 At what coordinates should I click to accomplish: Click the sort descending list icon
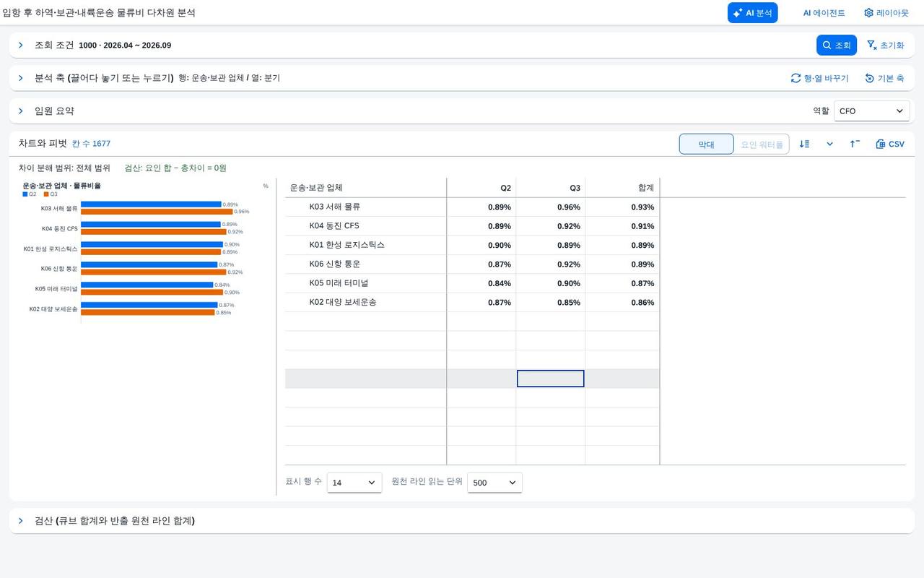805,144
